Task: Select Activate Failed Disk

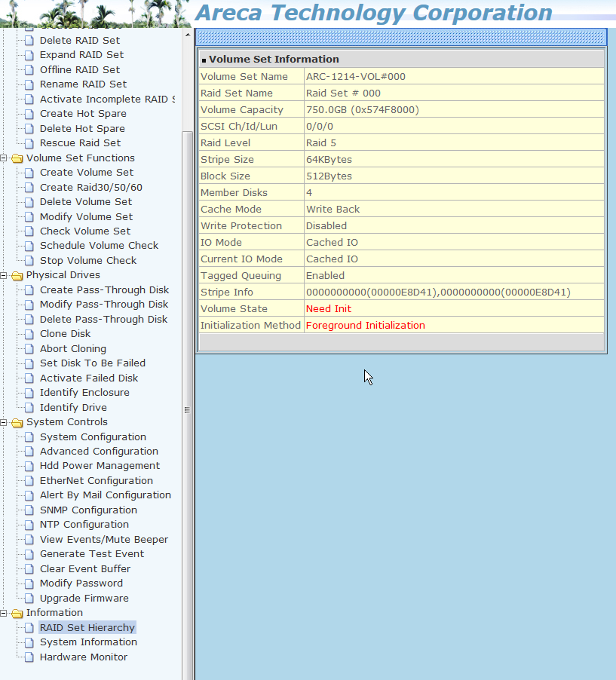Action: [89, 378]
